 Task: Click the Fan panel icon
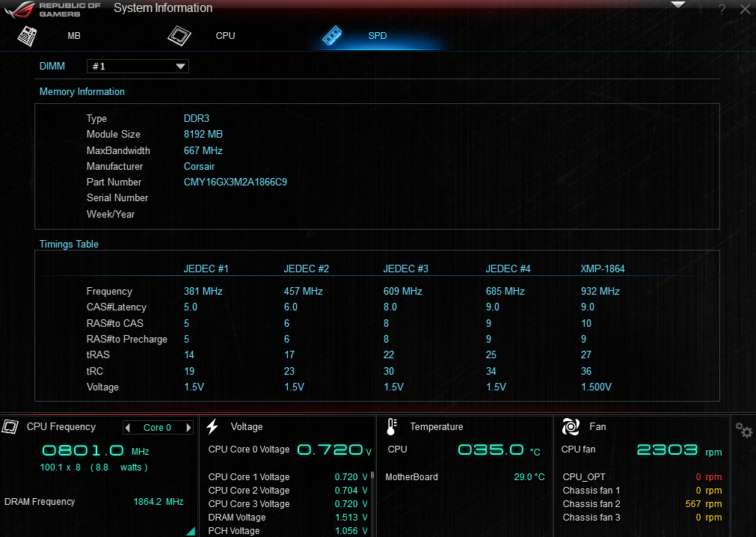(x=571, y=426)
